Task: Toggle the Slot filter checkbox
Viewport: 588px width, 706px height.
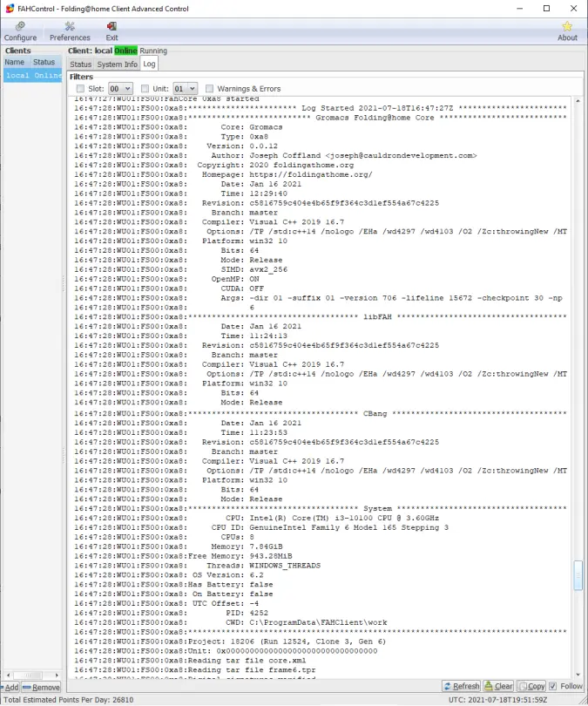Action: (x=80, y=89)
